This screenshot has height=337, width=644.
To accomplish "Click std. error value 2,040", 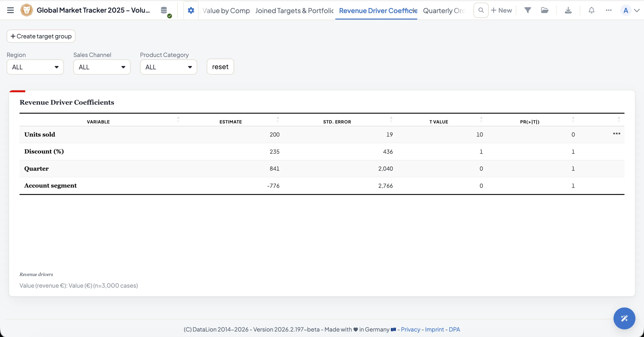I will [386, 168].
